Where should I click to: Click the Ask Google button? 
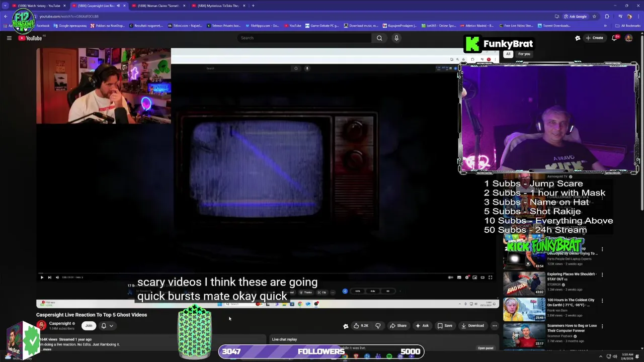tap(575, 16)
